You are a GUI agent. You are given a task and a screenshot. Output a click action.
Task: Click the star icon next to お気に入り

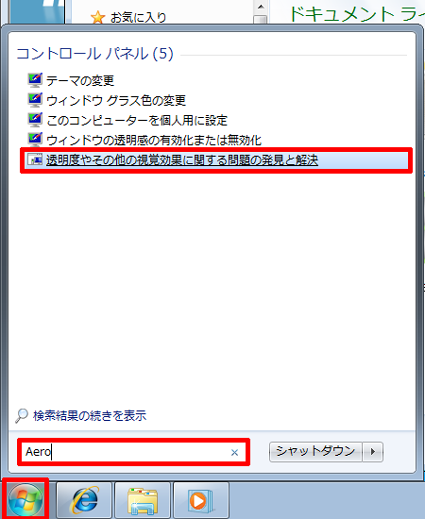[x=98, y=17]
